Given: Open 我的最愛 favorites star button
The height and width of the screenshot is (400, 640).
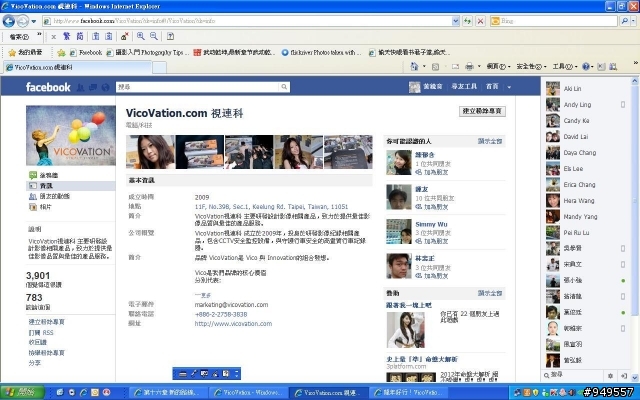Looking at the screenshot, I should point(25,52).
